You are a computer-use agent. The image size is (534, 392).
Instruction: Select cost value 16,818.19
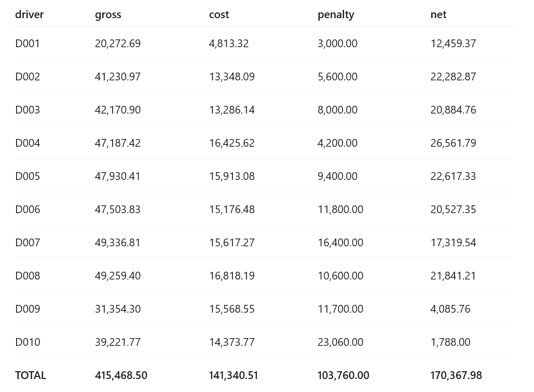(231, 276)
